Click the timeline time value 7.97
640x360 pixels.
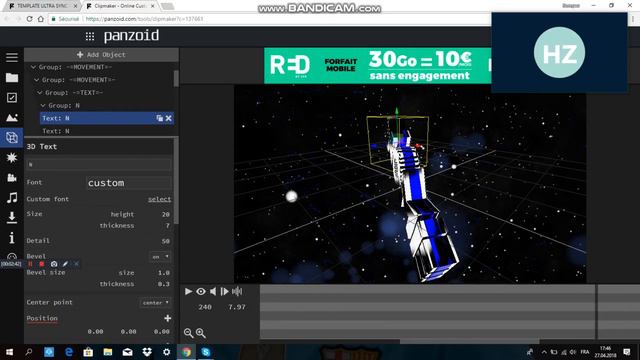click(237, 307)
